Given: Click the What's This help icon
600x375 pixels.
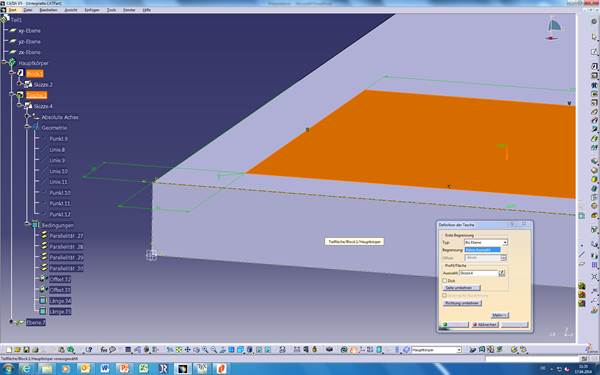Looking at the screenshot, I should coord(89,350).
